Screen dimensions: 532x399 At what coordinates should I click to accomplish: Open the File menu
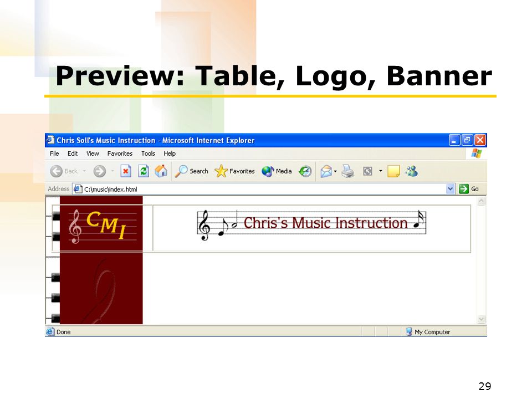pyautogui.click(x=54, y=154)
